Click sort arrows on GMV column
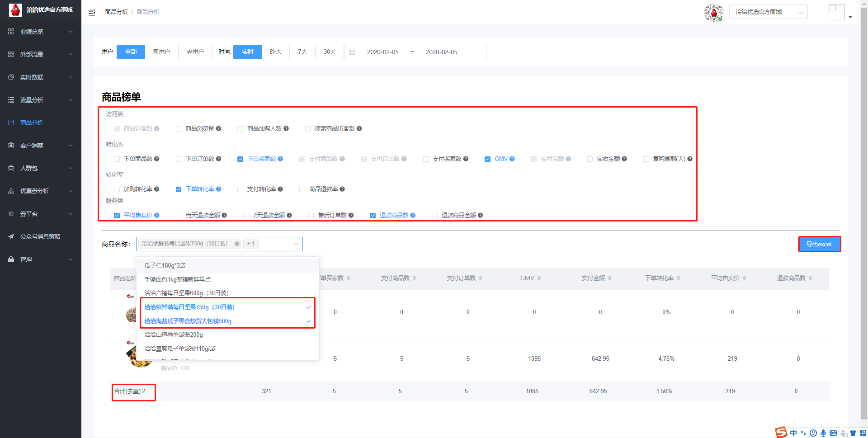868x438 pixels. tap(539, 278)
